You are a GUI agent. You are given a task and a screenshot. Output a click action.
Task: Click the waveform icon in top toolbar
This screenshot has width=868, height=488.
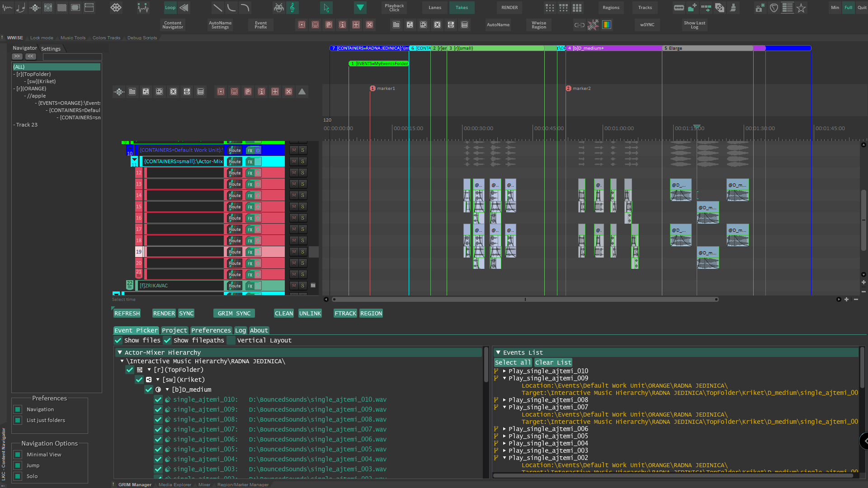tap(7, 8)
